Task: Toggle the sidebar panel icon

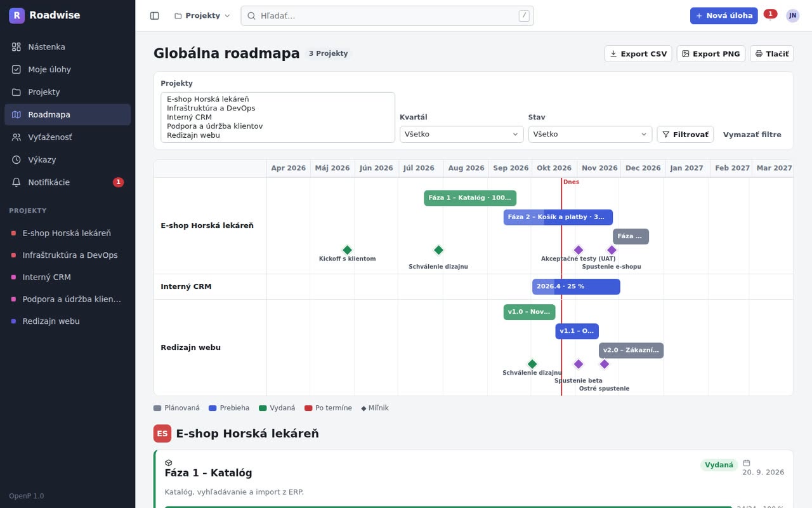Action: point(154,16)
